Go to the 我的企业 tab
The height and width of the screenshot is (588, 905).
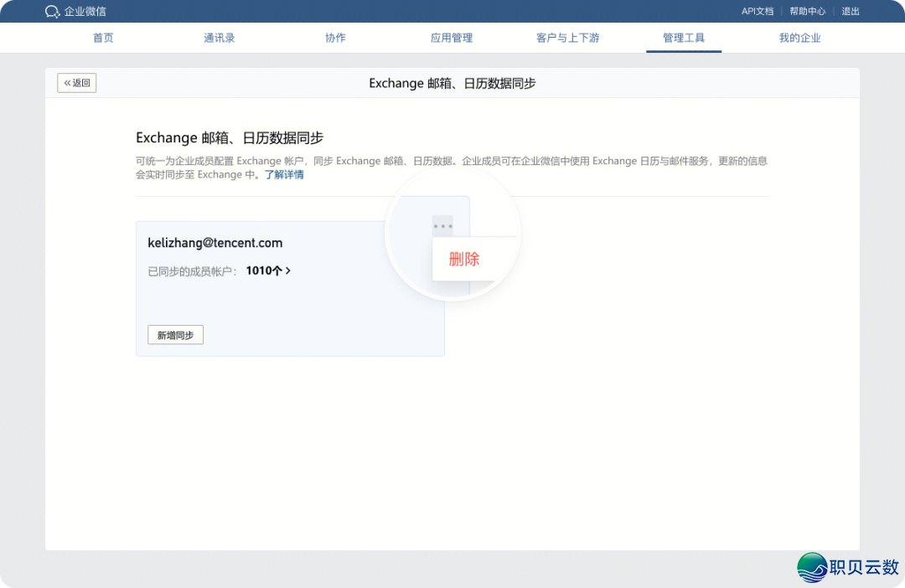tap(799, 37)
